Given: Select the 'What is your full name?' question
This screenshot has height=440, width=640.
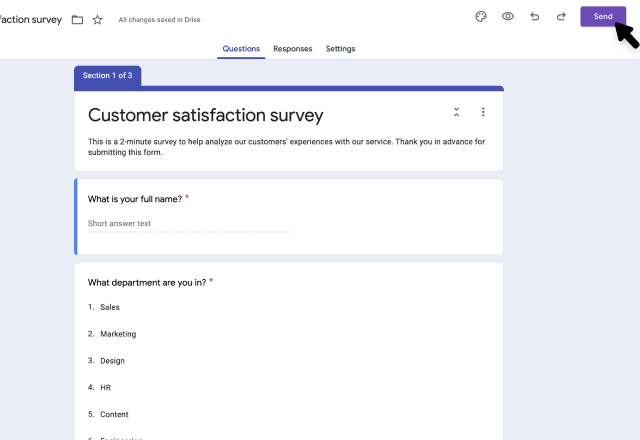Looking at the screenshot, I should click(135, 199).
